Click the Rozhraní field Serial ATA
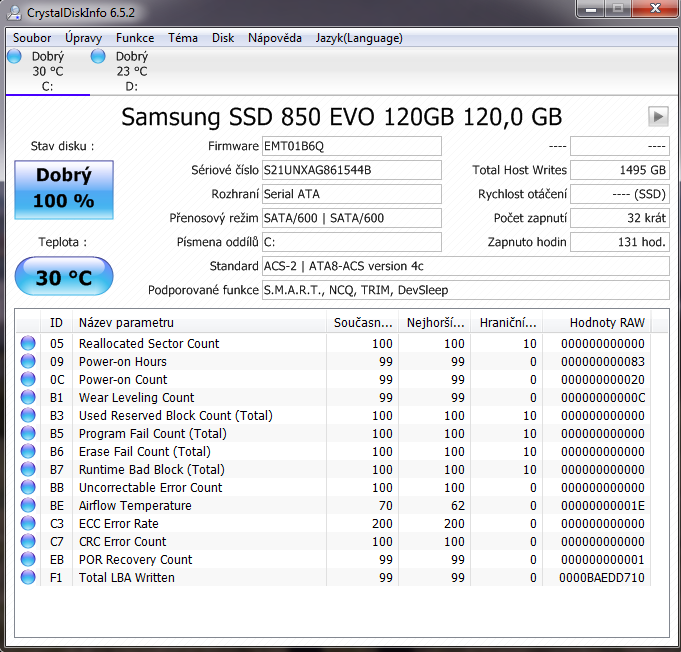The height and width of the screenshot is (652, 681). click(x=352, y=194)
